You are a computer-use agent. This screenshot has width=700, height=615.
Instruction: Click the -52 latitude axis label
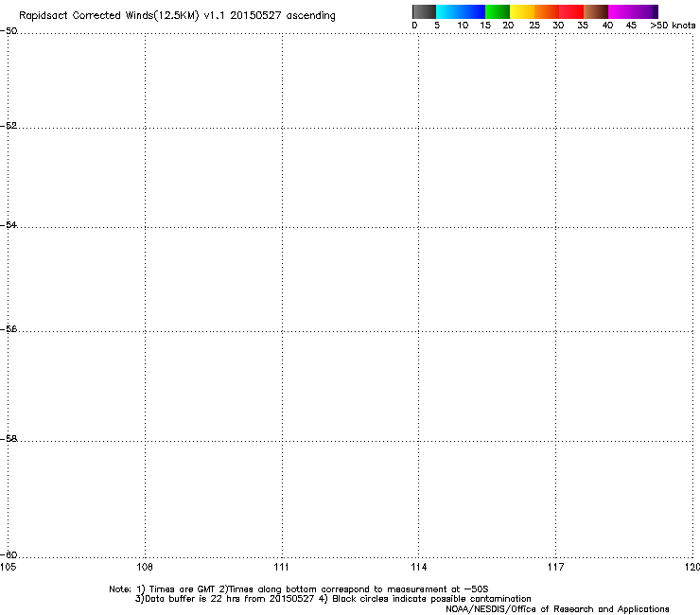coord(9,126)
